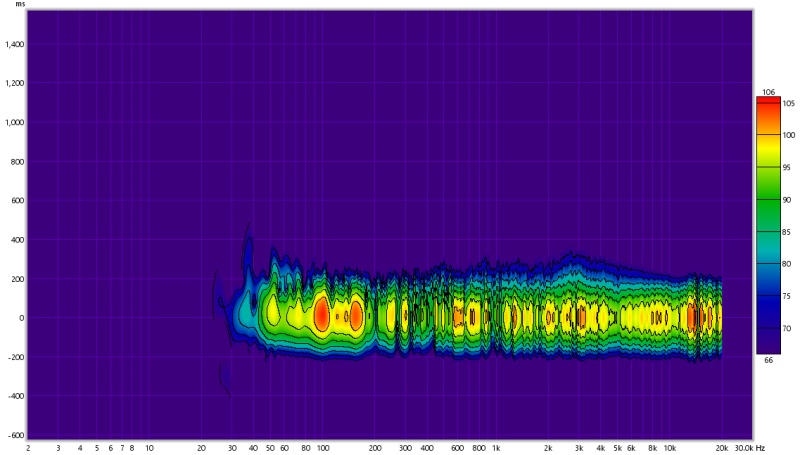Select the -200 ms time axis label
Image resolution: width=800 pixels, height=455 pixels.
pyautogui.click(x=16, y=357)
